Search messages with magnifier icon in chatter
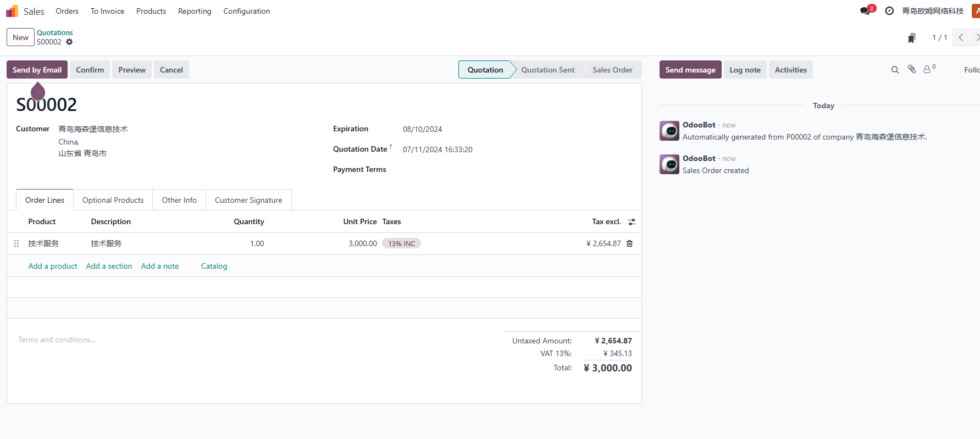 tap(895, 70)
